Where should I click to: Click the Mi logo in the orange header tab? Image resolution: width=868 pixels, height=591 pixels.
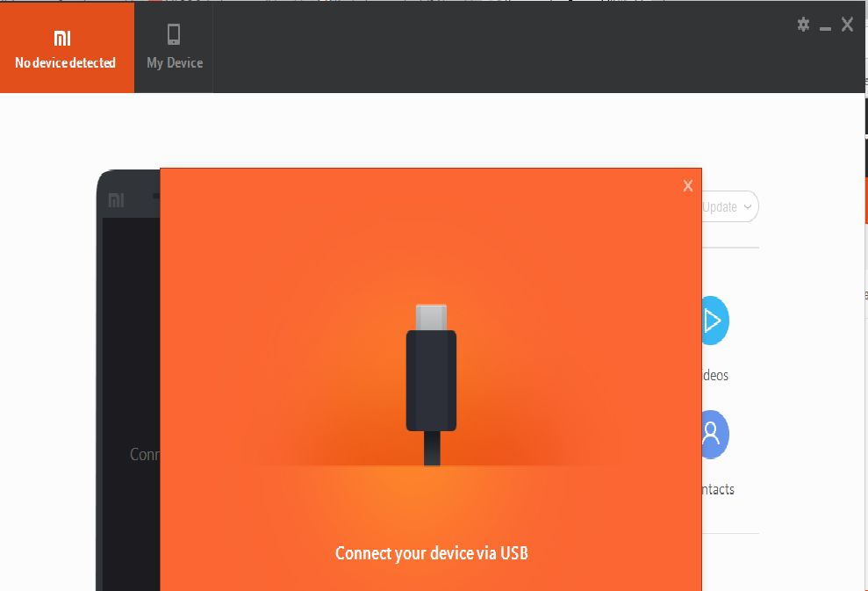click(x=62, y=38)
